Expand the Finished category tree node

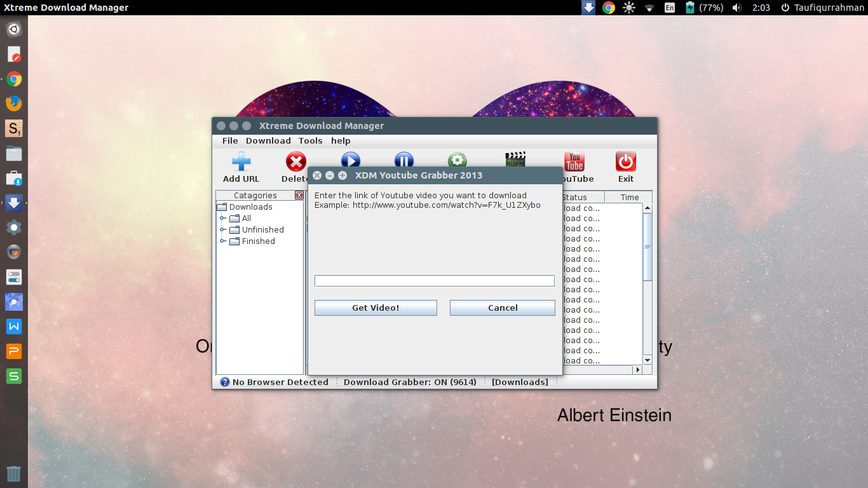(x=223, y=241)
